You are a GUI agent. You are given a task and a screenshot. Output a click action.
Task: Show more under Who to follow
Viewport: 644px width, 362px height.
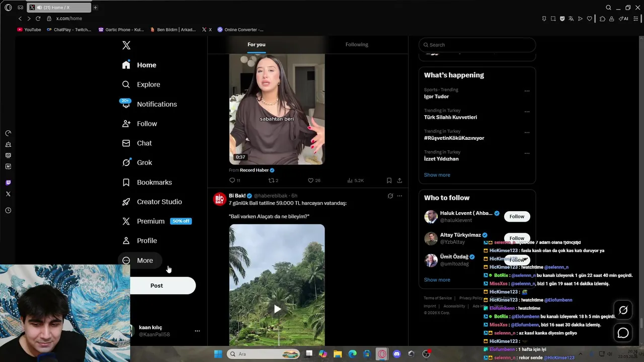click(437, 280)
